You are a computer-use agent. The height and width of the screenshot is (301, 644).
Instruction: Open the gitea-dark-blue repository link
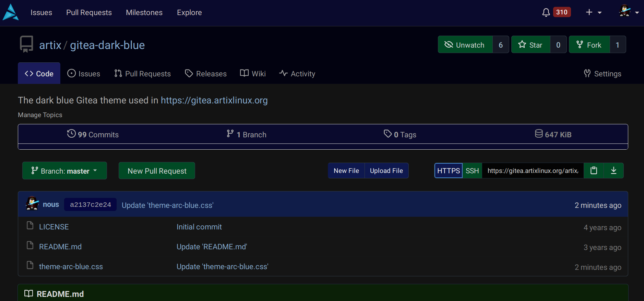[107, 45]
